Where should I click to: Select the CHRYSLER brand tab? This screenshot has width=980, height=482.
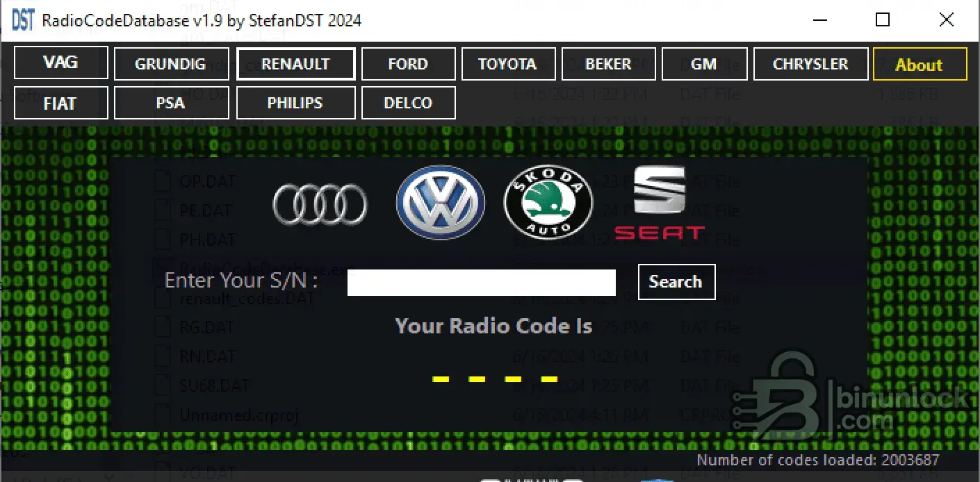pyautogui.click(x=810, y=65)
